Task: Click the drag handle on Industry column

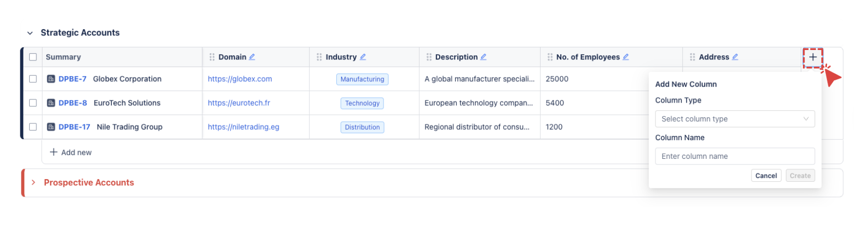Action: 319,57
